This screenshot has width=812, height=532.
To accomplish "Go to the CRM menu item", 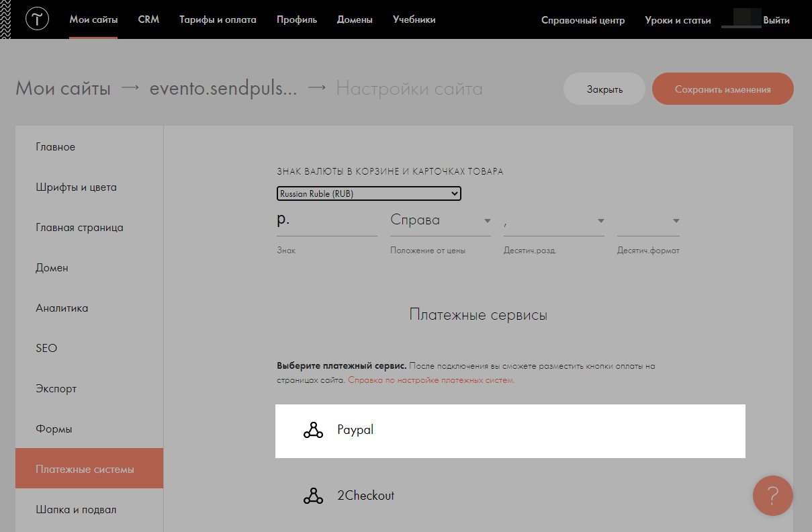I will click(x=148, y=19).
